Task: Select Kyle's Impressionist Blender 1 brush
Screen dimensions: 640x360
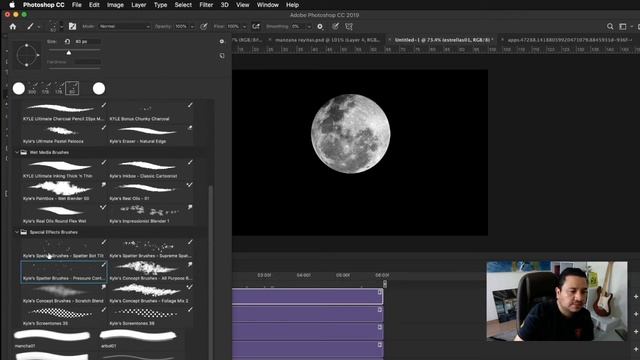Action: click(x=151, y=214)
